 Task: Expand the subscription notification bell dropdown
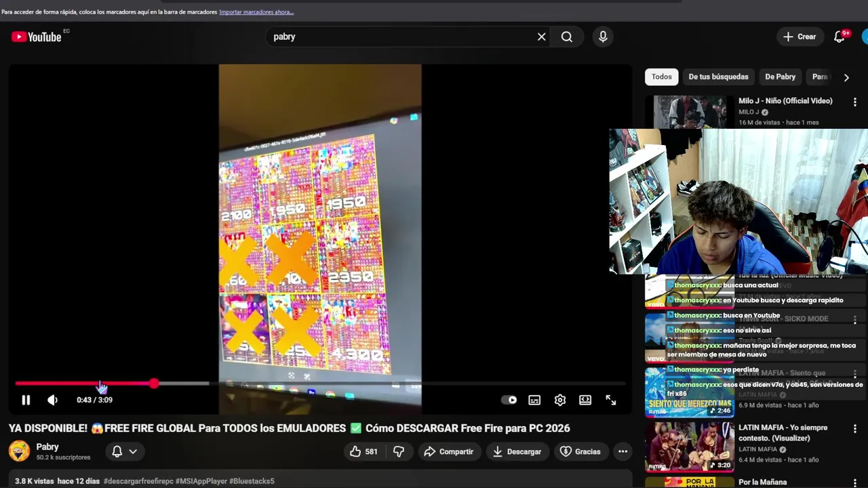(124, 451)
